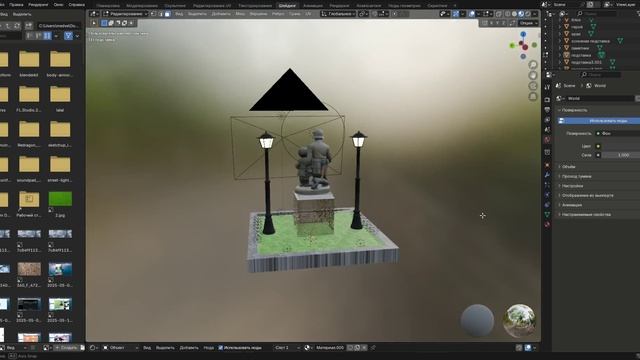
Task: Select HDRI preview sphere in viewport corner
Action: (x=520, y=320)
